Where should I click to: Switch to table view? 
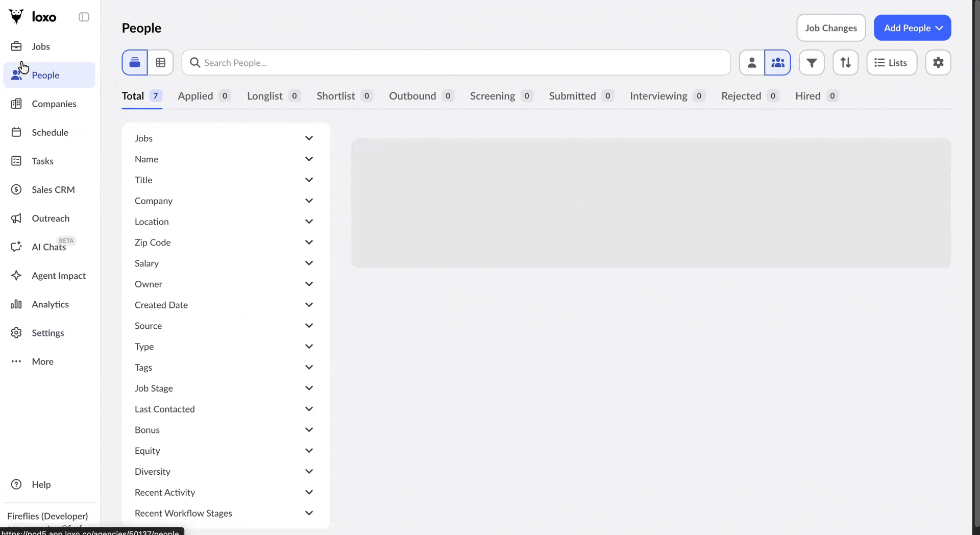tap(161, 63)
